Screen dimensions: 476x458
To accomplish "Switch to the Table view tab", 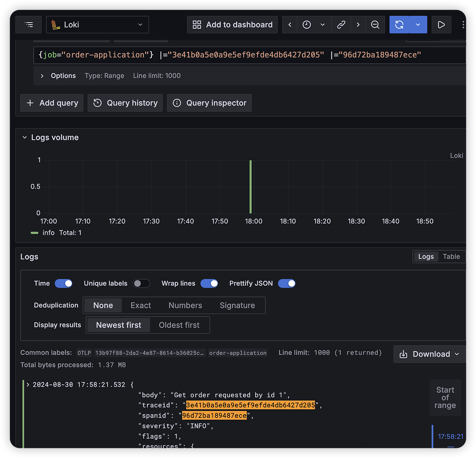I will [x=451, y=257].
